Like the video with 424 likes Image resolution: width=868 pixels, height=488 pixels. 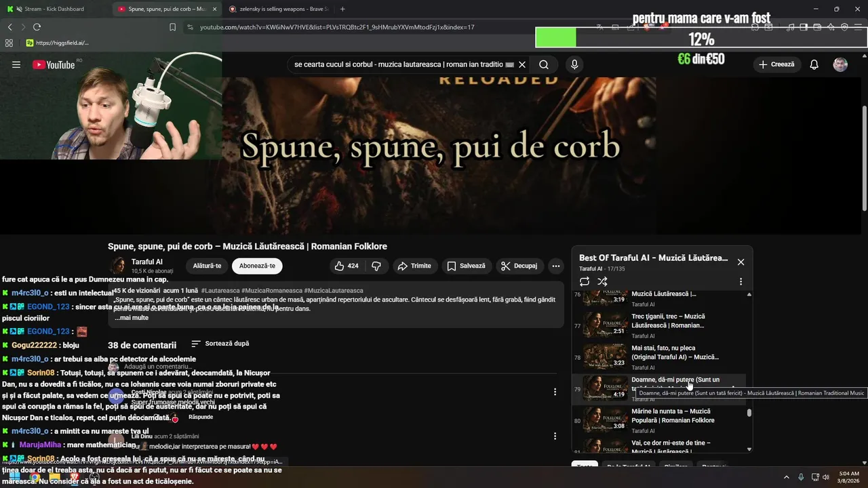click(x=347, y=266)
